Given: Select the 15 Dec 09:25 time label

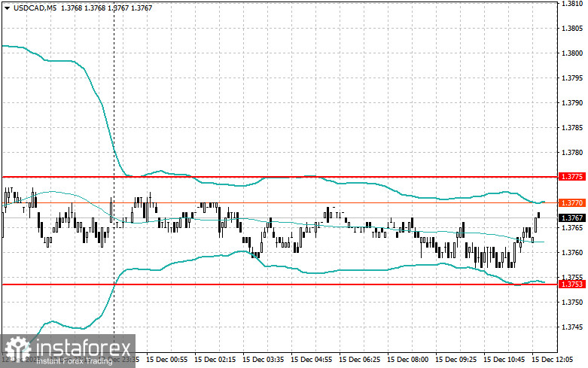Looking at the screenshot, I should point(456,360).
